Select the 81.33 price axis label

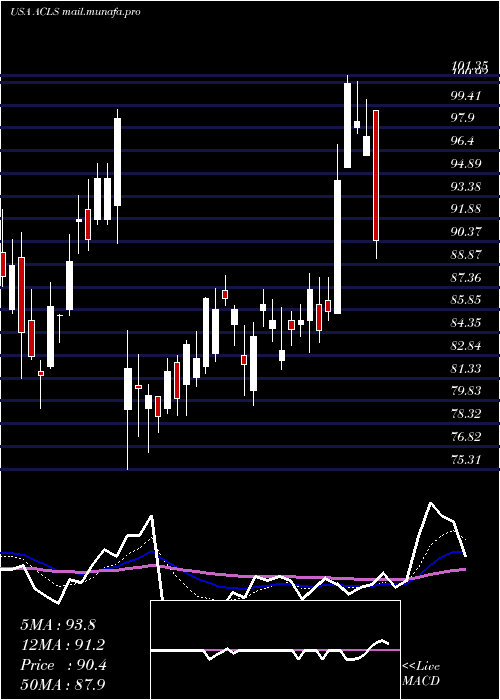466,368
